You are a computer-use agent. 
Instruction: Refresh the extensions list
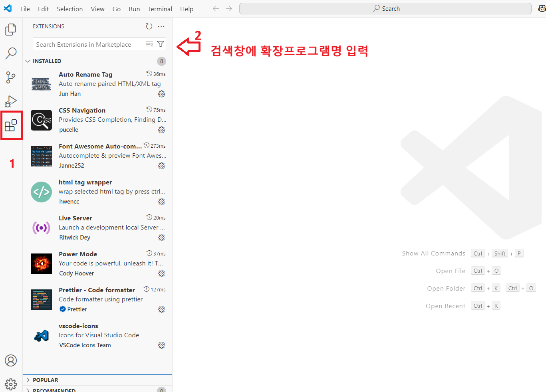click(149, 26)
